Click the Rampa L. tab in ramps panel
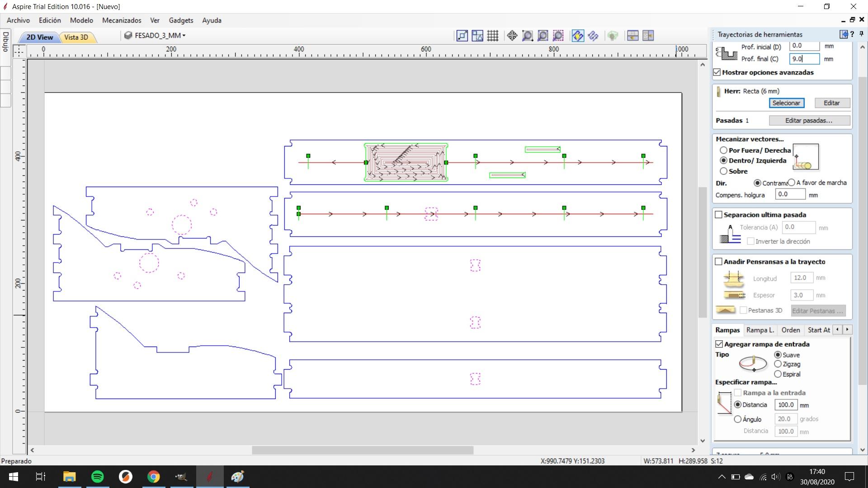 pos(760,329)
